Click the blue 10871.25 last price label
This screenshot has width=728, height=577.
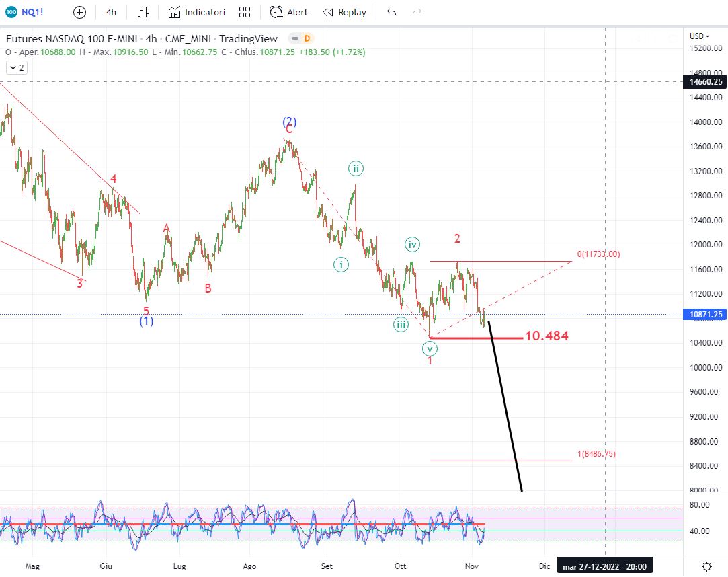point(705,315)
